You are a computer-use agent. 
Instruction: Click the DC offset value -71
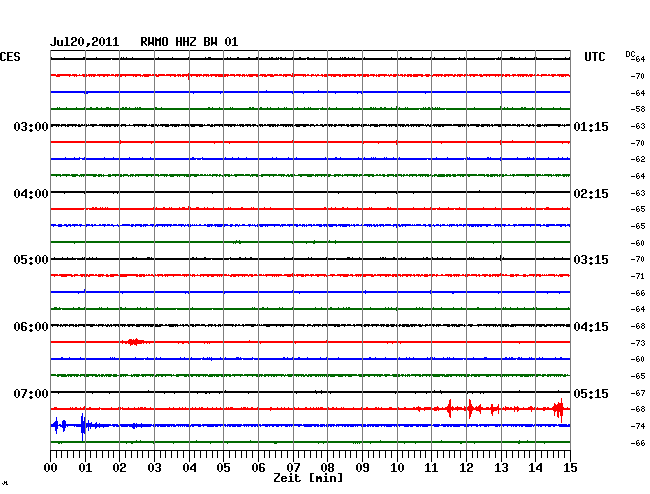[x=638, y=276]
